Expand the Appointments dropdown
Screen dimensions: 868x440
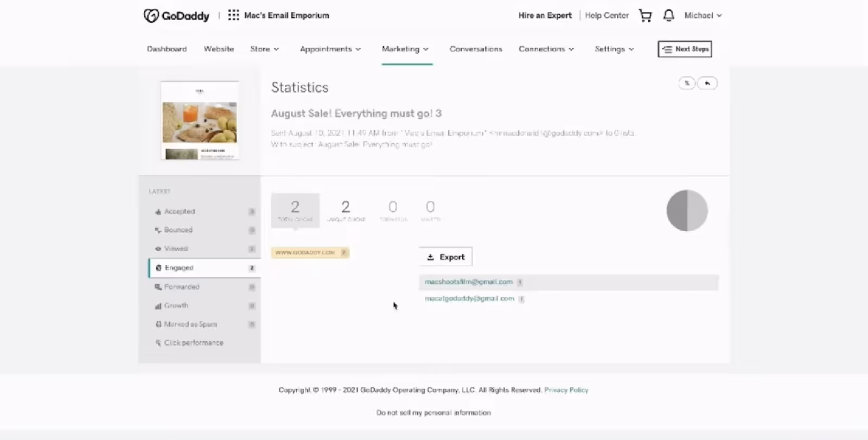coord(330,49)
